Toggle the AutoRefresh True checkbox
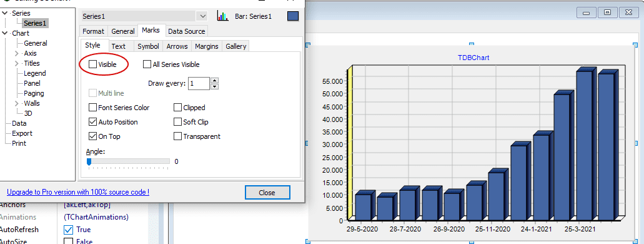This screenshot has width=644, height=244. [x=68, y=230]
